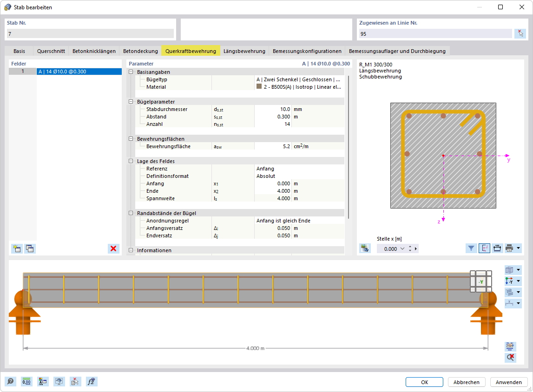Click the clear selection cursor icon
The width and height of the screenshot is (533, 392).
click(75, 381)
